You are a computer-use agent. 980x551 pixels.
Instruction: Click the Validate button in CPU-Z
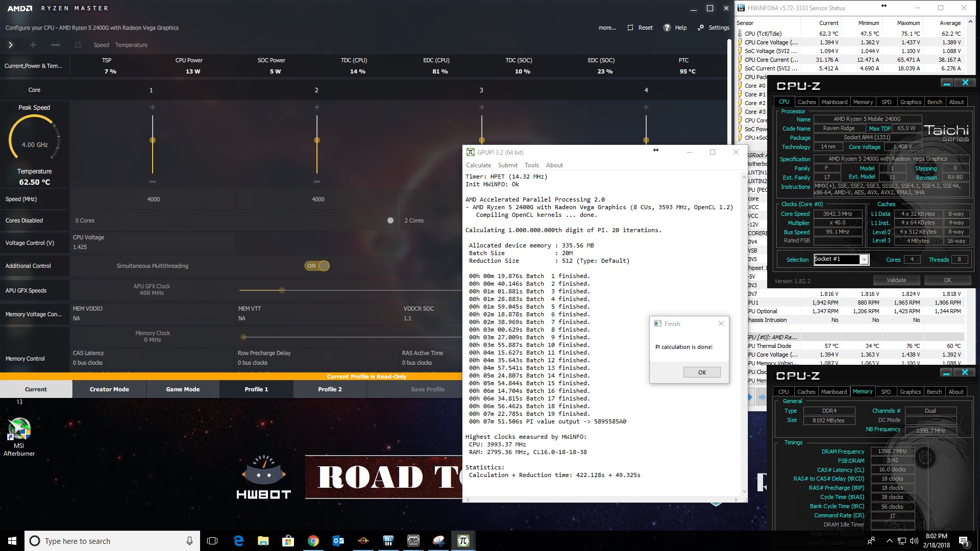[x=896, y=280]
